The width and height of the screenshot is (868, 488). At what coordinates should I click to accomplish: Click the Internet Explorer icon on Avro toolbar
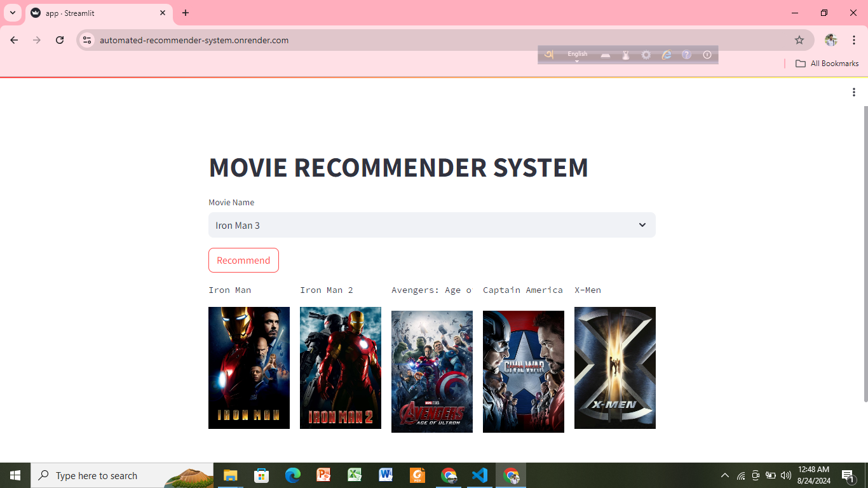pyautogui.click(x=666, y=55)
